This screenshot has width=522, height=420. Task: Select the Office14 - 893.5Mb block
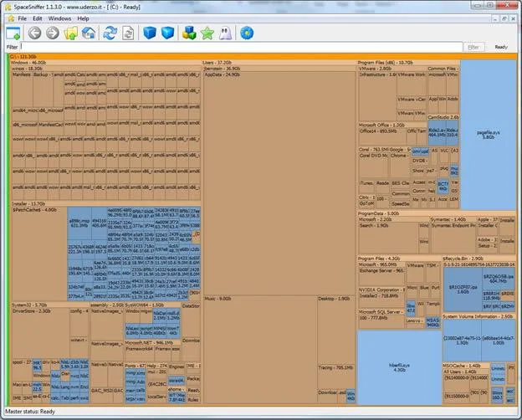[x=382, y=136]
